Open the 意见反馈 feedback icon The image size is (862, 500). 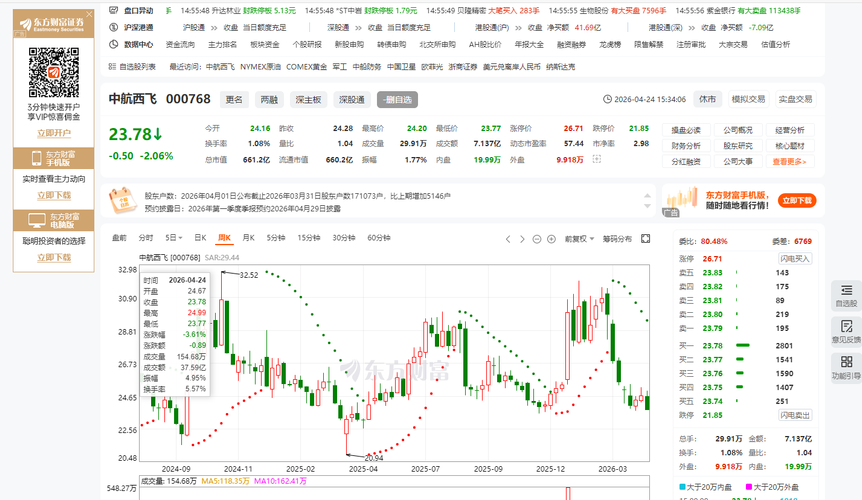(x=846, y=331)
